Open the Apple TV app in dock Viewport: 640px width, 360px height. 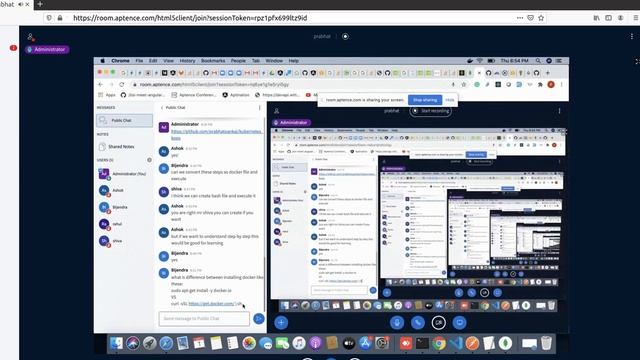(349, 343)
